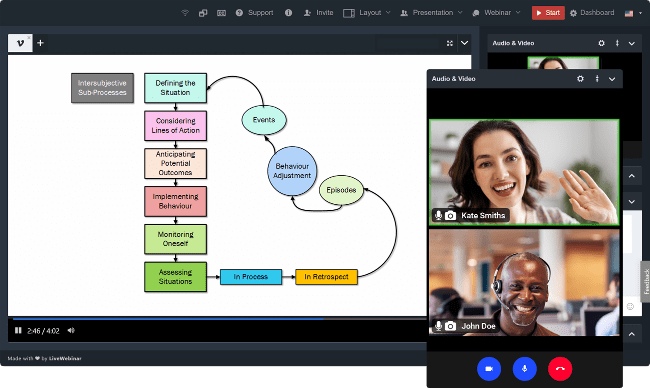This screenshot has width=650, height=388.
Task: Open the Feedback side tab
Action: coord(645,282)
